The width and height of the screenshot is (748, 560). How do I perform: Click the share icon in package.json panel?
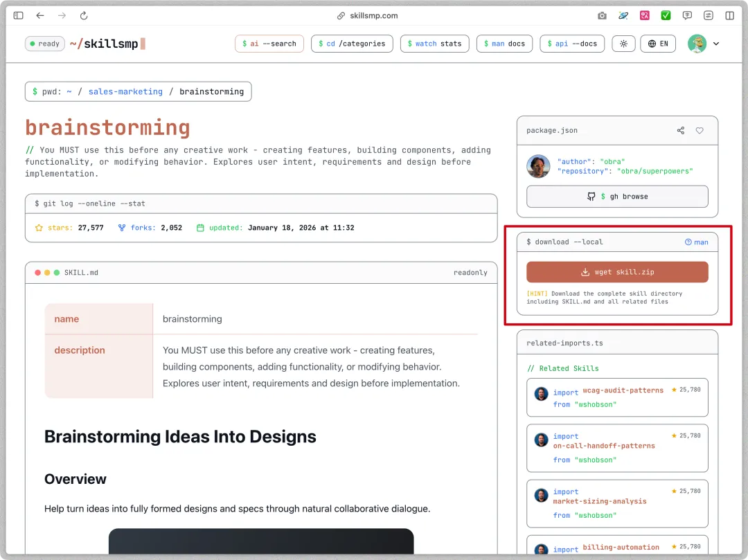pos(680,130)
